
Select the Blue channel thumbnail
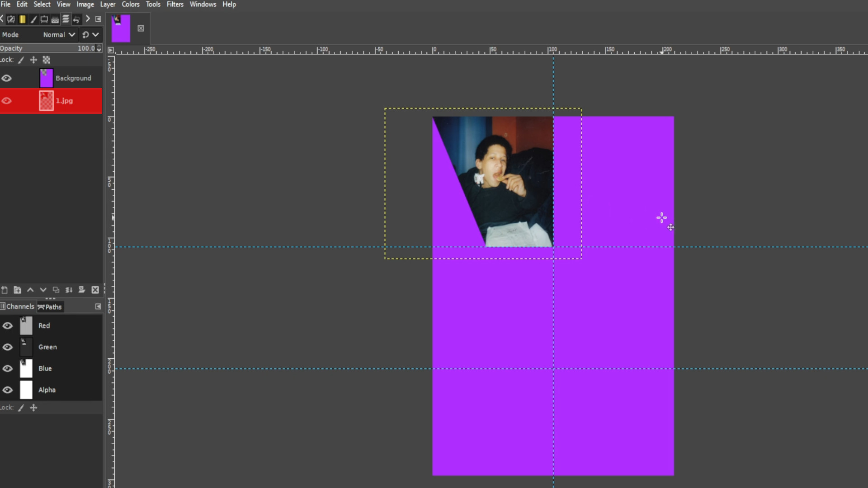(x=26, y=368)
